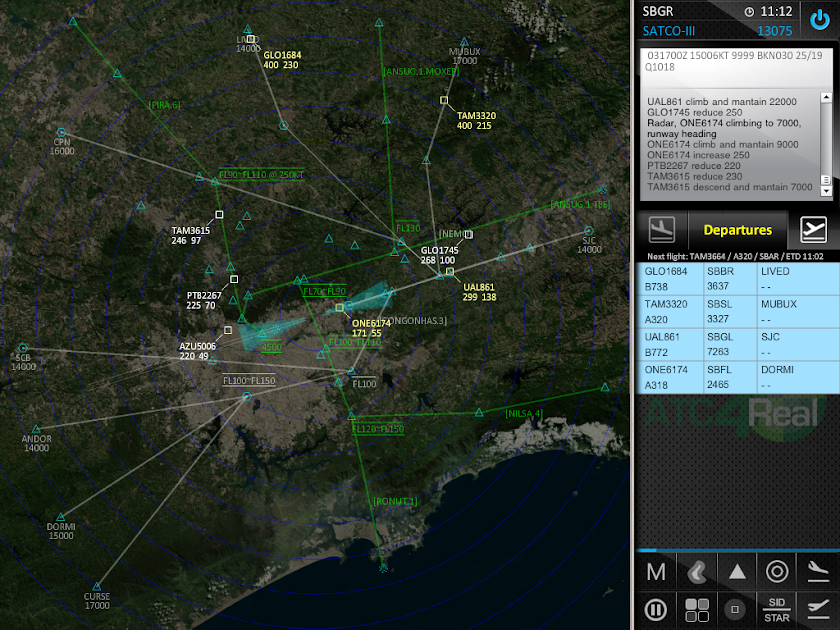The width and height of the screenshot is (840, 630).
Task: Click the METAR weather text box
Action: click(736, 68)
